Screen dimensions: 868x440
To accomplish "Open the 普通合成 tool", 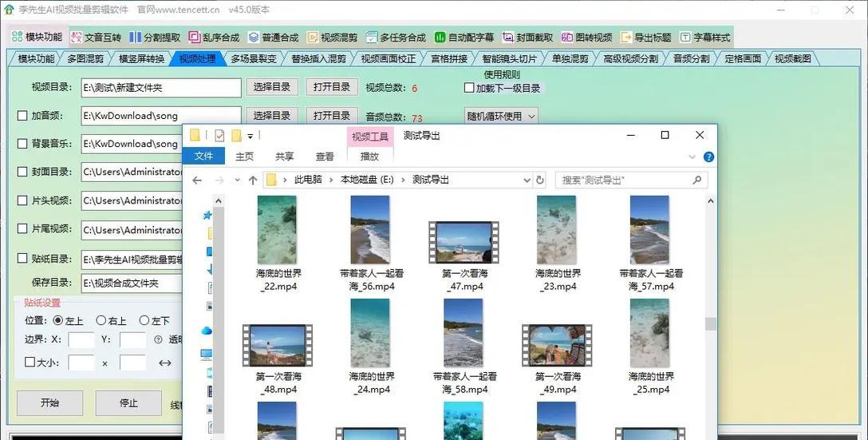I will click(x=274, y=37).
